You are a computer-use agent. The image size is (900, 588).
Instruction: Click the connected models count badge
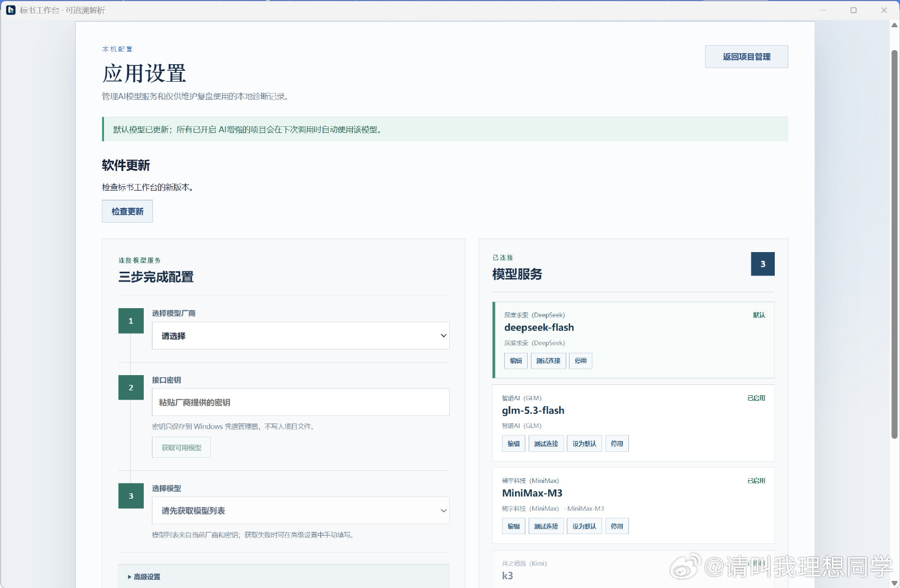762,264
